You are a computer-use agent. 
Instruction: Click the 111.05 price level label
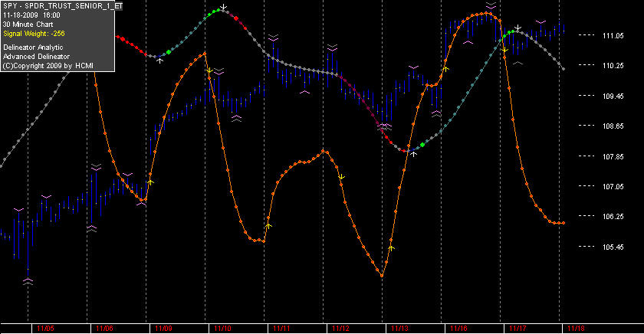point(613,36)
